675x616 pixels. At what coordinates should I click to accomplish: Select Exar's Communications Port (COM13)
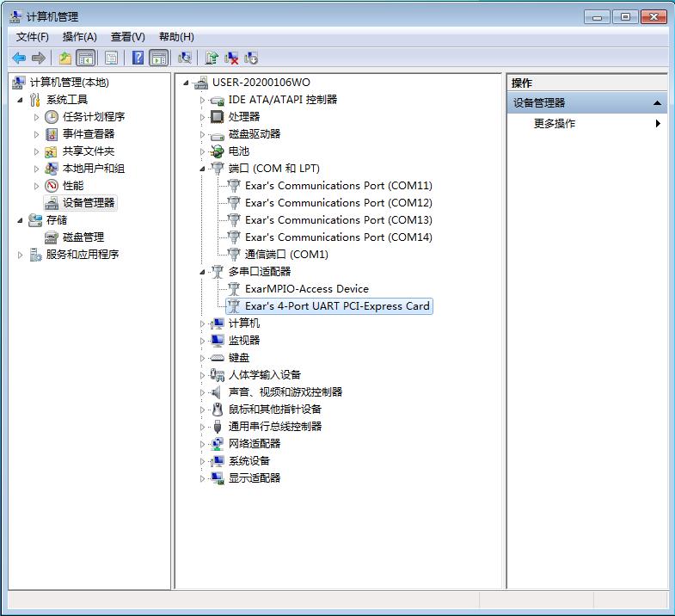338,220
